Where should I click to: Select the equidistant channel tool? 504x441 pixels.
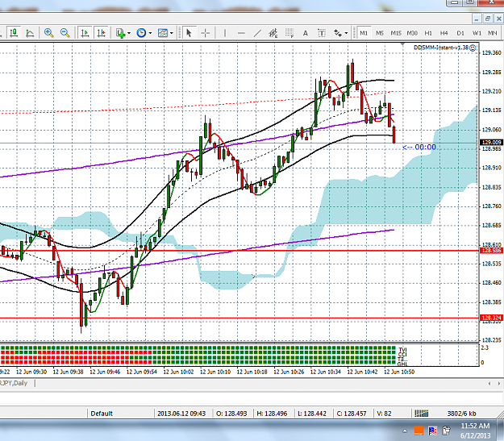point(273,33)
